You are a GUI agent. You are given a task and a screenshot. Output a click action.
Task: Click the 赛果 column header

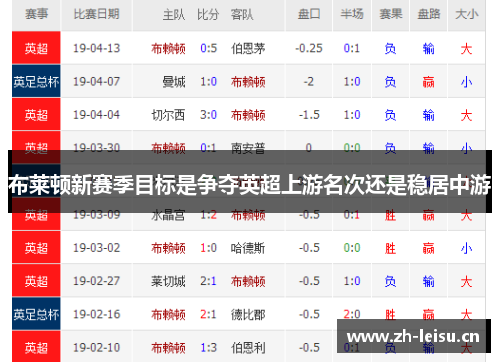pos(390,14)
